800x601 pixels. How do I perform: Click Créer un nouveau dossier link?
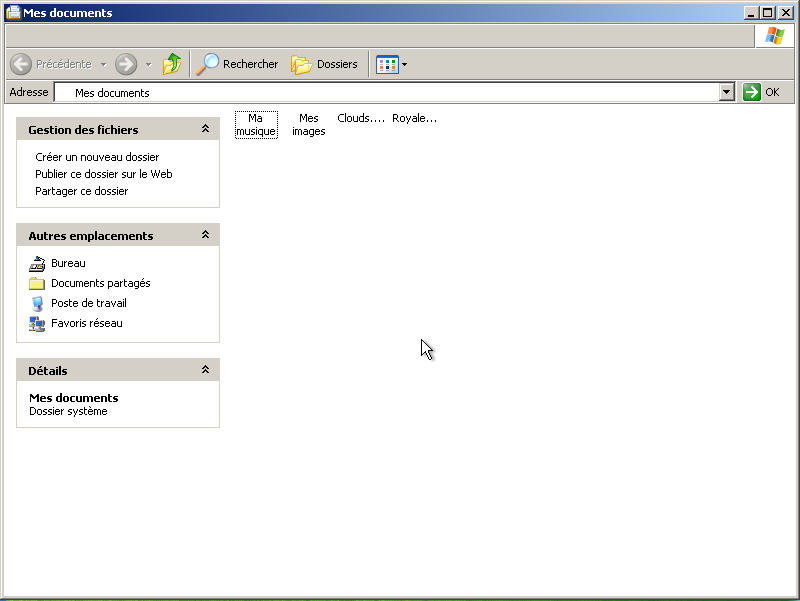(97, 157)
